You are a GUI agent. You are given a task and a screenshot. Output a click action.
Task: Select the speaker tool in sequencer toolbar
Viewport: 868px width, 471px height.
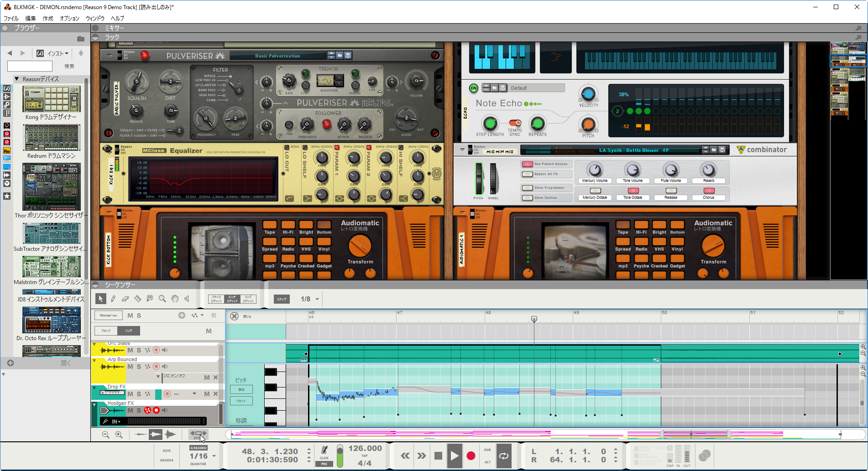187,299
